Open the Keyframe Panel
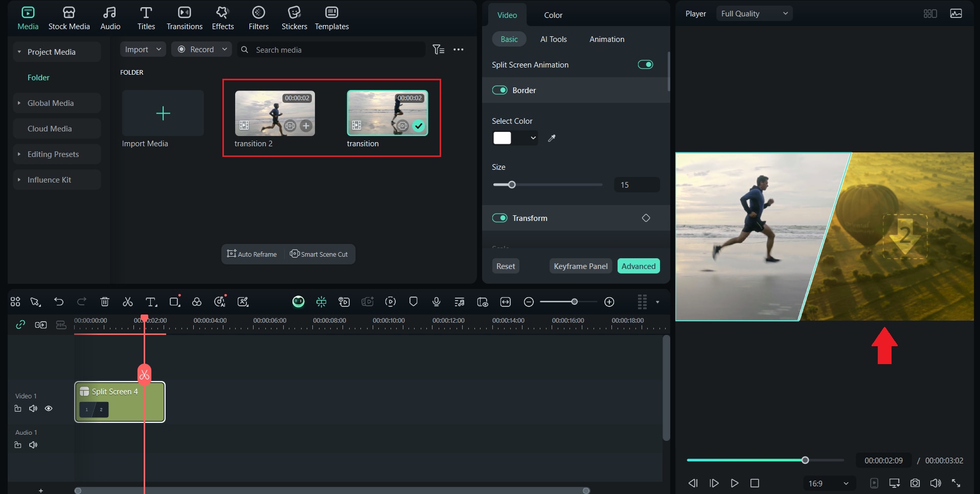Screen dimensions: 980x494 pos(581,266)
